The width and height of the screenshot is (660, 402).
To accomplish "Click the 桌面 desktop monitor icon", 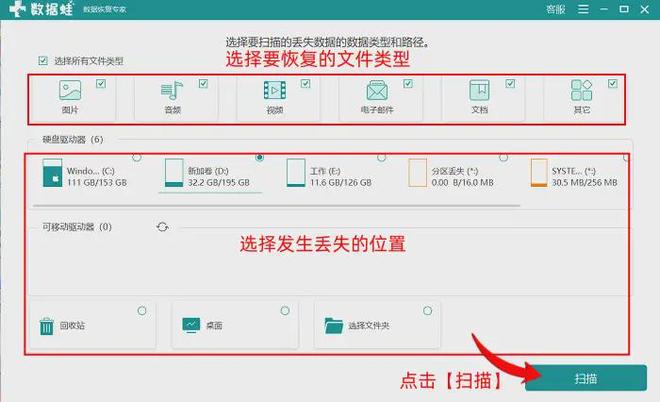I will [191, 325].
